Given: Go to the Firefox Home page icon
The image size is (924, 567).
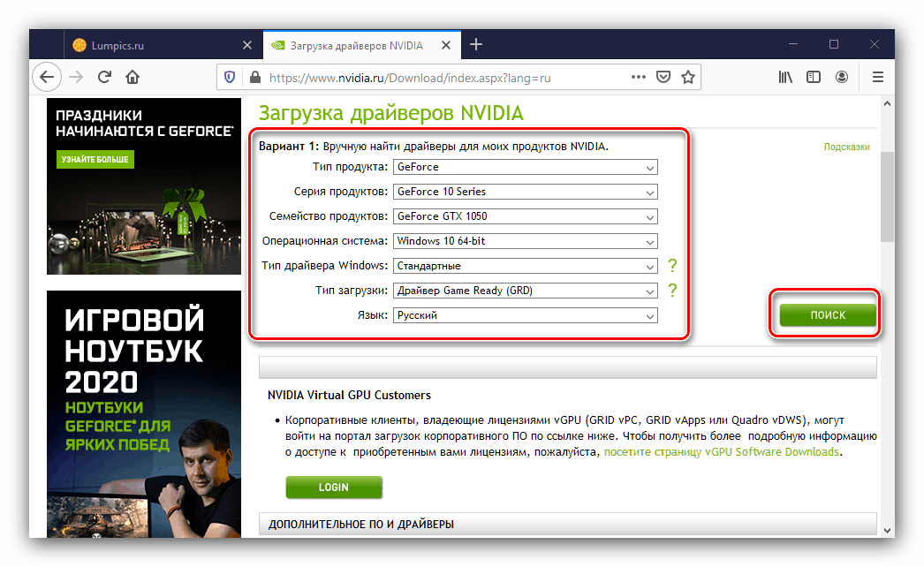Looking at the screenshot, I should tap(133, 77).
